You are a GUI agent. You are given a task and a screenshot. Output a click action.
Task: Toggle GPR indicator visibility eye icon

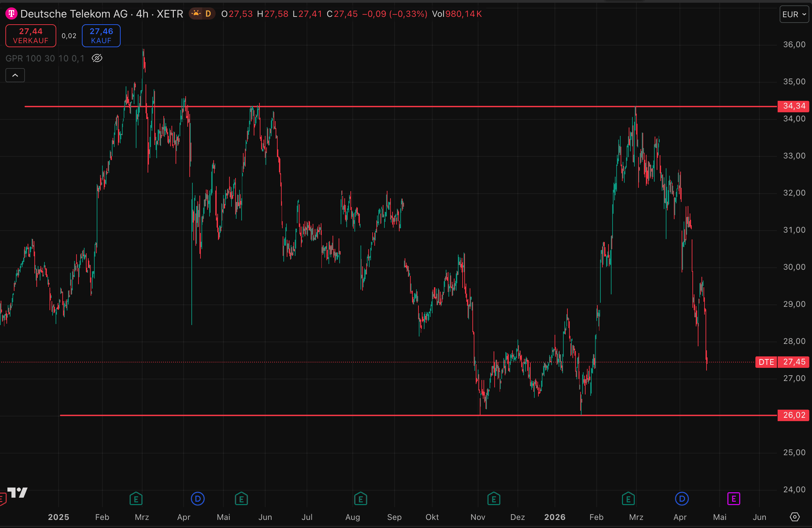click(x=97, y=58)
